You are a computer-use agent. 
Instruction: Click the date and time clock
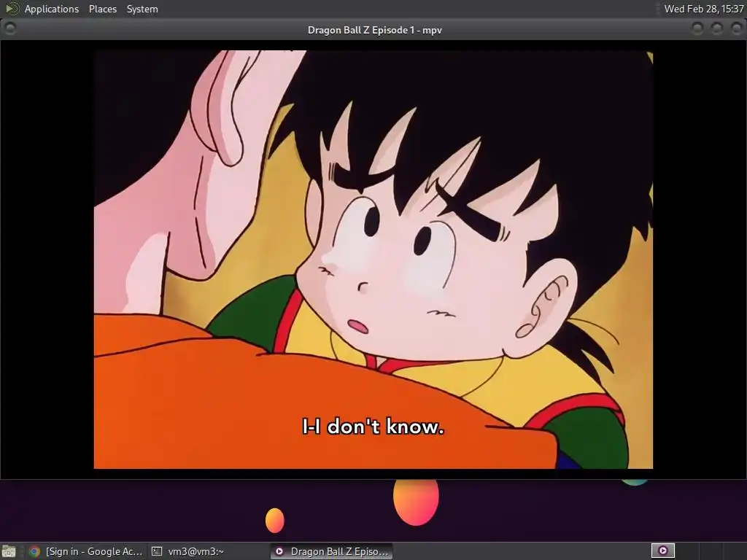point(704,9)
